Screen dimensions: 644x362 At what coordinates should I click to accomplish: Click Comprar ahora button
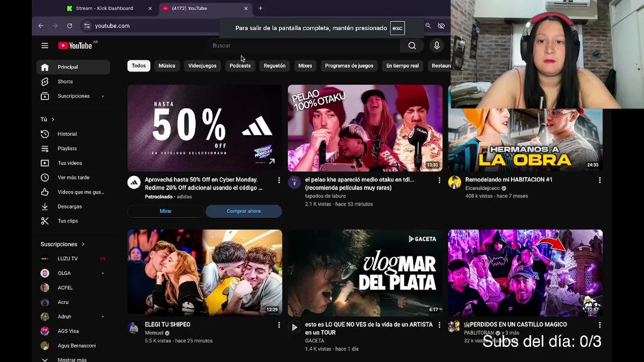(x=244, y=211)
